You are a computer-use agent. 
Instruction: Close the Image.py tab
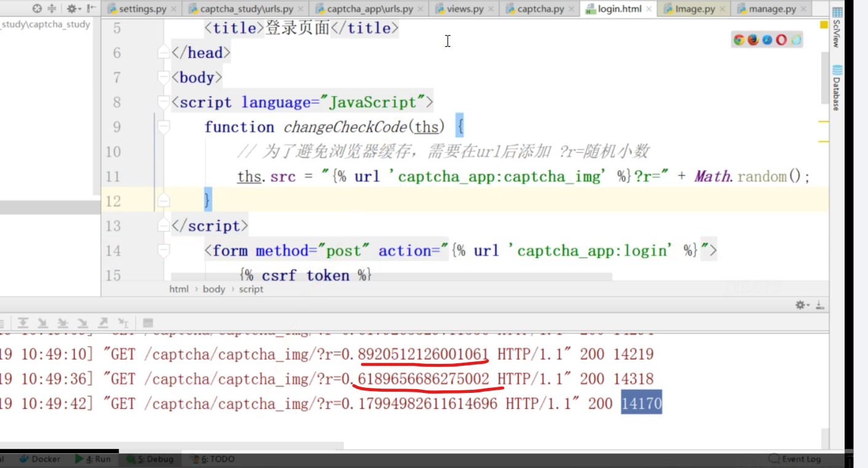[x=723, y=9]
